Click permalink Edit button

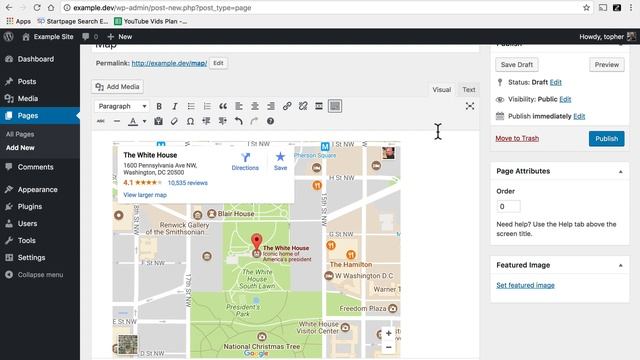pyautogui.click(x=218, y=63)
